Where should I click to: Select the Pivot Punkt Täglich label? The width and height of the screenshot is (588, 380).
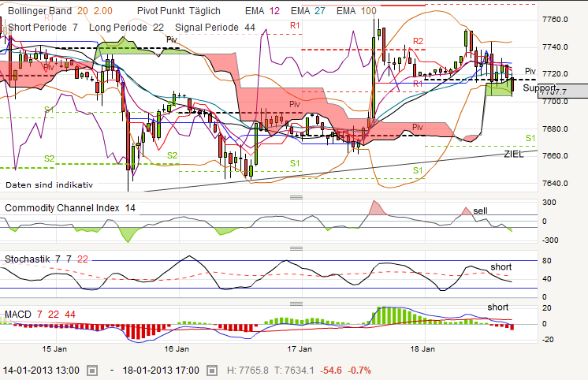coord(179,11)
